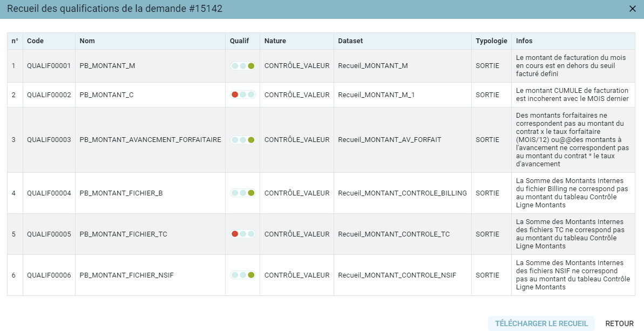
Task: Click the qualif indicator for PB_MONTANT_FICHIER_NSIF
Action: coord(243,275)
